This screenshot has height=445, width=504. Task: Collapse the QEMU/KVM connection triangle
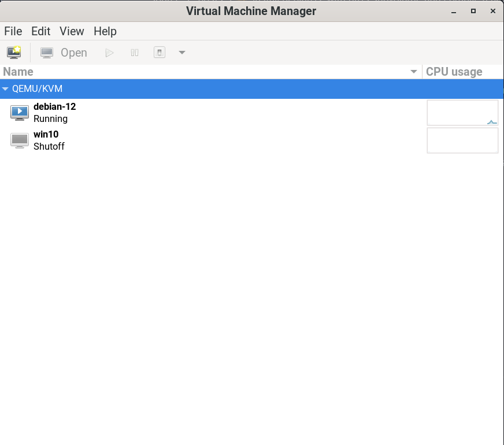click(x=5, y=89)
